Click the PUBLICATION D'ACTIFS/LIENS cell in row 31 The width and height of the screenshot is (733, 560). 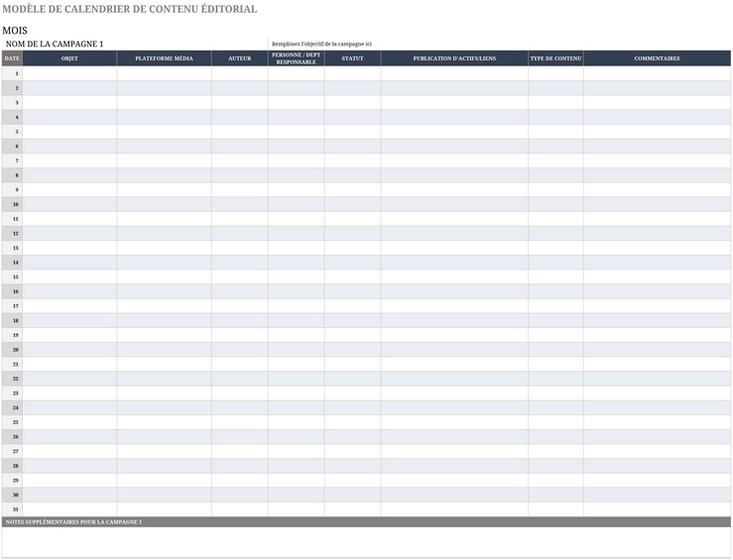click(454, 509)
